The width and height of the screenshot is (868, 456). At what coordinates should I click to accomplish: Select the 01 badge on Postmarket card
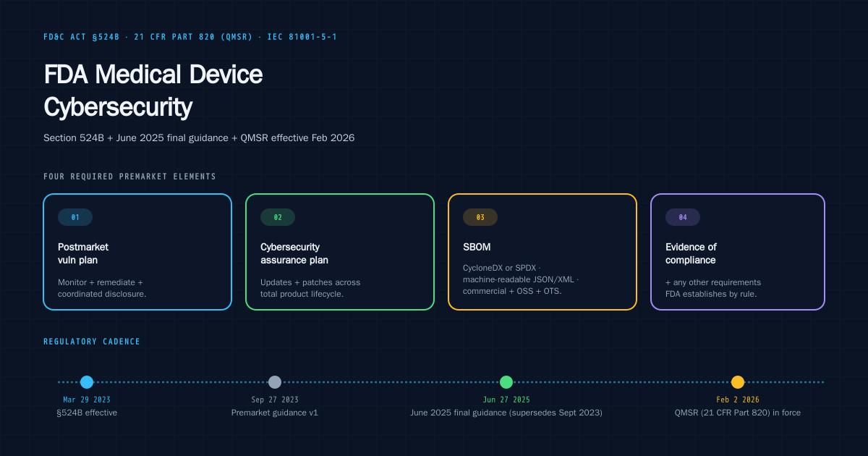[75, 217]
